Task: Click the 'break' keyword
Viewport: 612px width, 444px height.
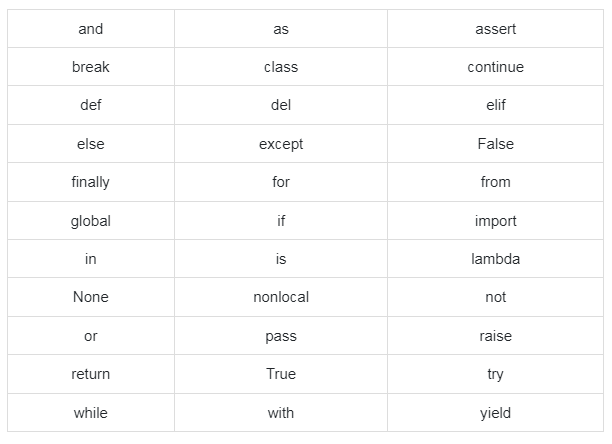Action: (90, 67)
